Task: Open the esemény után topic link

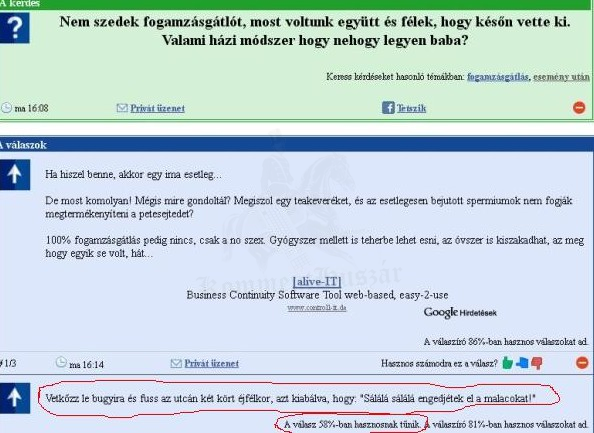Action: click(561, 77)
